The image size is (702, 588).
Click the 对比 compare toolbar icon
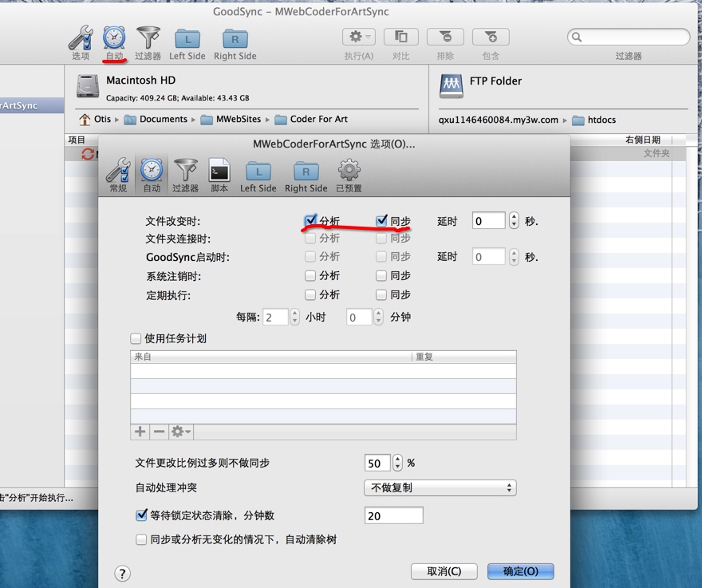click(x=400, y=37)
